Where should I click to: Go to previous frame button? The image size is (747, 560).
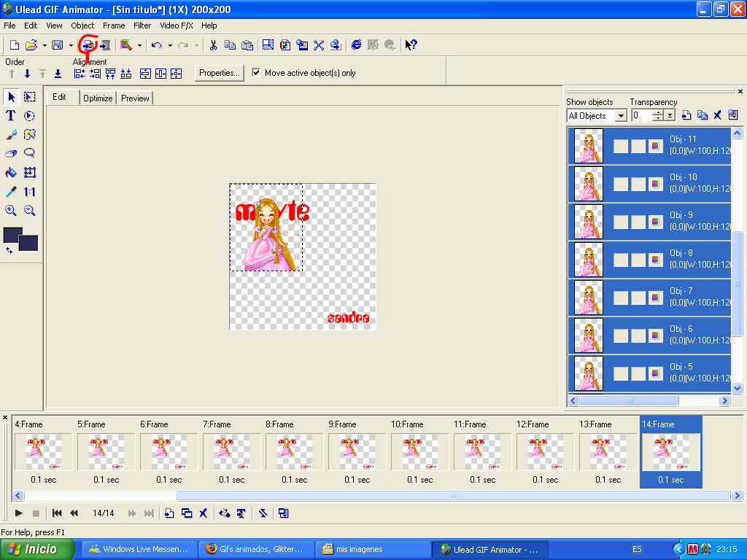click(x=74, y=513)
